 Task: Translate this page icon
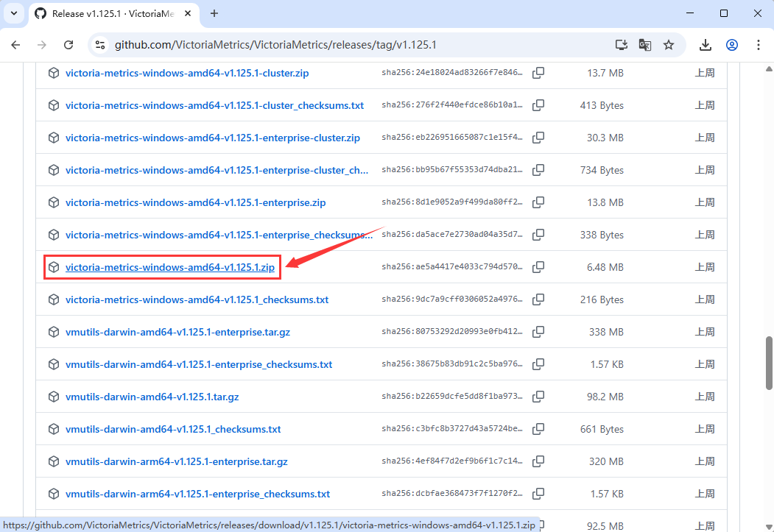pos(644,45)
